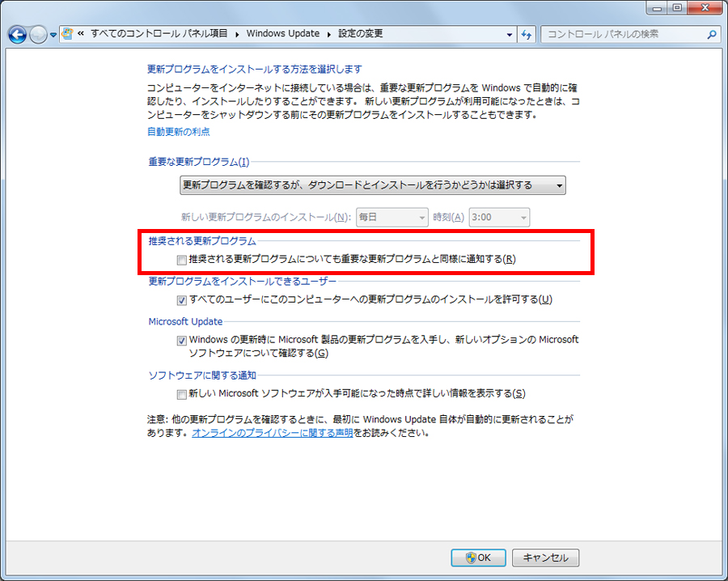
Task: Click the magnifier search icon
Action: click(711, 34)
